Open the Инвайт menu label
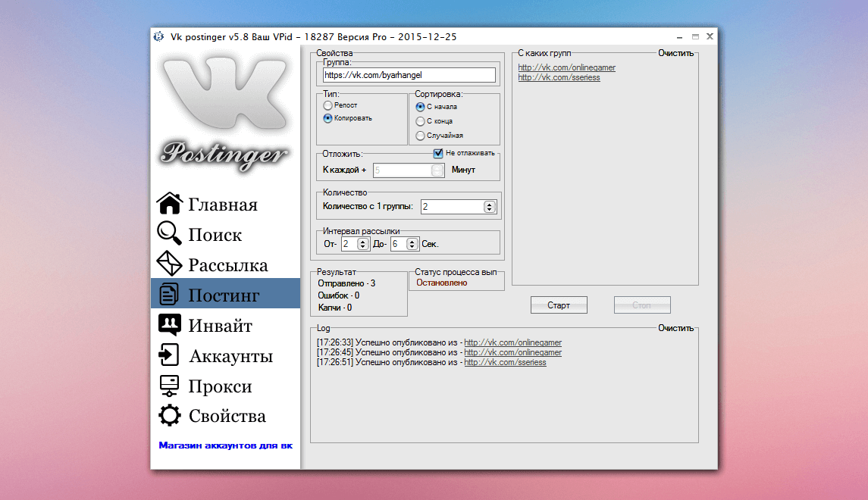Screen dimensions: 868x500 click(221, 326)
